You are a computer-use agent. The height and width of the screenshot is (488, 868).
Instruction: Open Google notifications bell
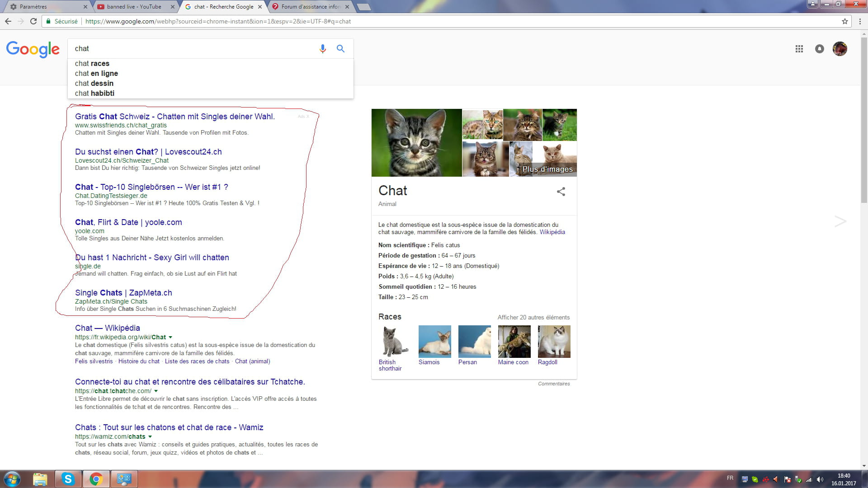point(819,49)
